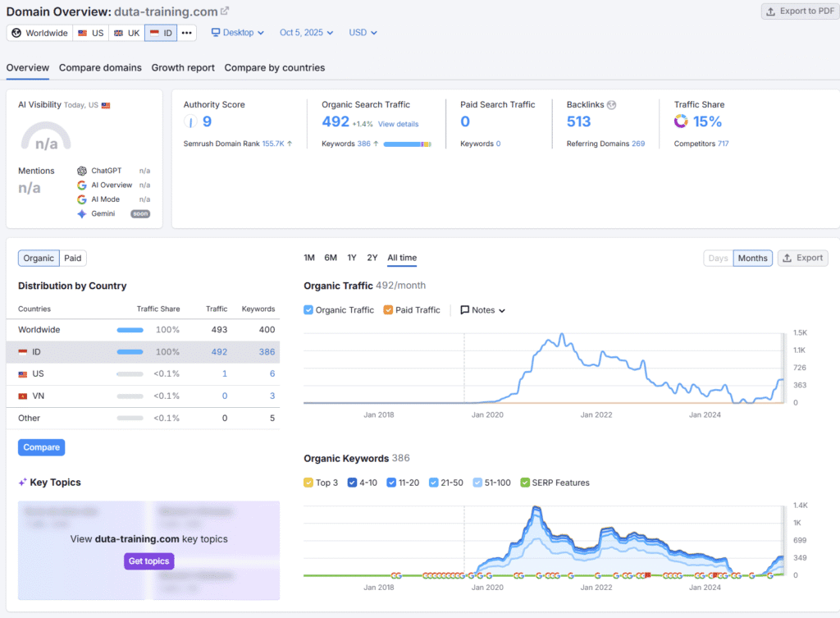Click the Compare button under the country list

click(x=41, y=446)
